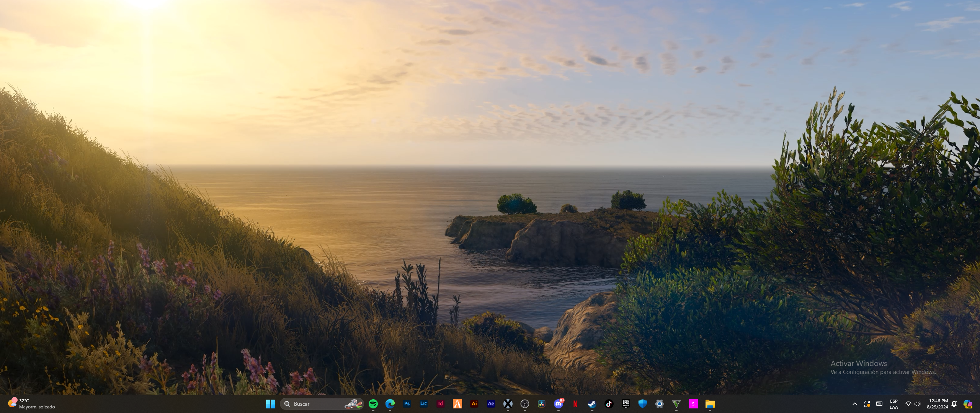Launch After Effects from taskbar
The width and height of the screenshot is (980, 413).
(491, 404)
